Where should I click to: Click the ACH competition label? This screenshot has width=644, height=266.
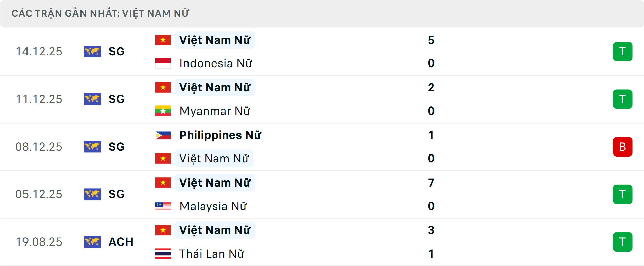pyautogui.click(x=121, y=242)
